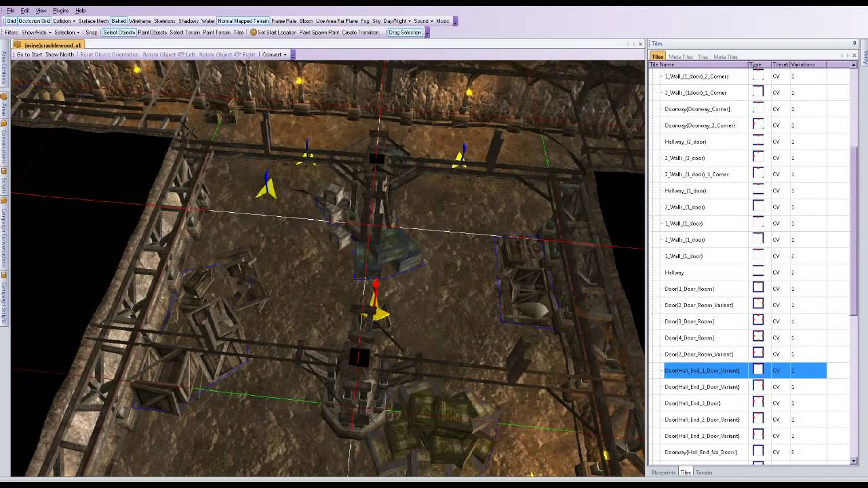Activate Select Terrain mode
The image size is (868, 488).
click(x=185, y=33)
